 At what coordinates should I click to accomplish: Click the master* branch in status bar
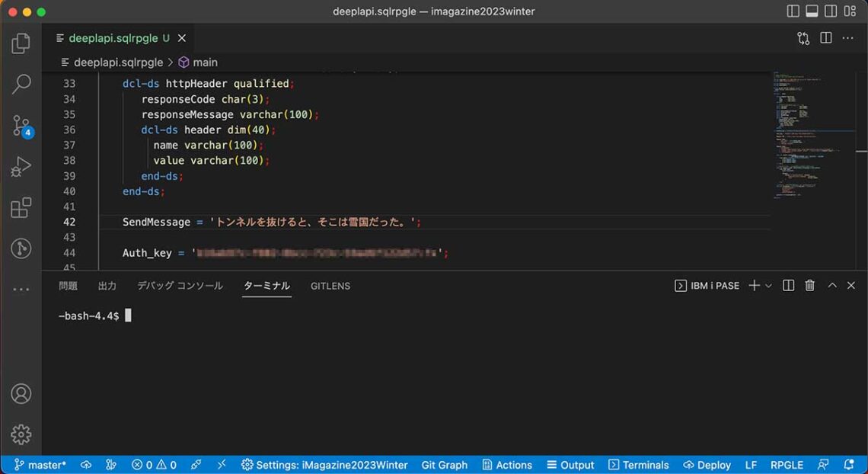click(x=40, y=465)
